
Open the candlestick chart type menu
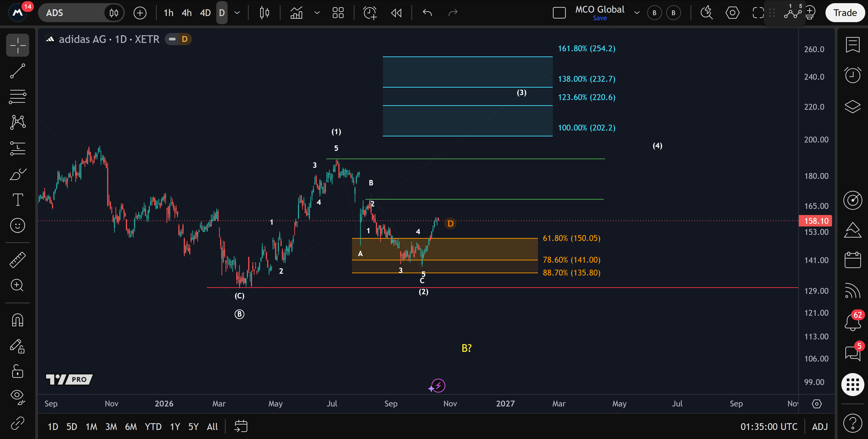[x=264, y=13]
